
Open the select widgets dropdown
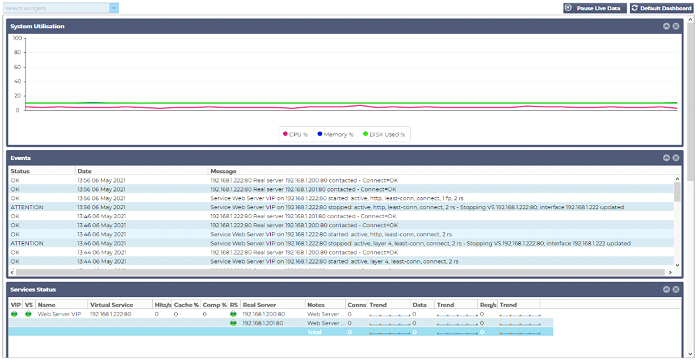pyautogui.click(x=114, y=8)
